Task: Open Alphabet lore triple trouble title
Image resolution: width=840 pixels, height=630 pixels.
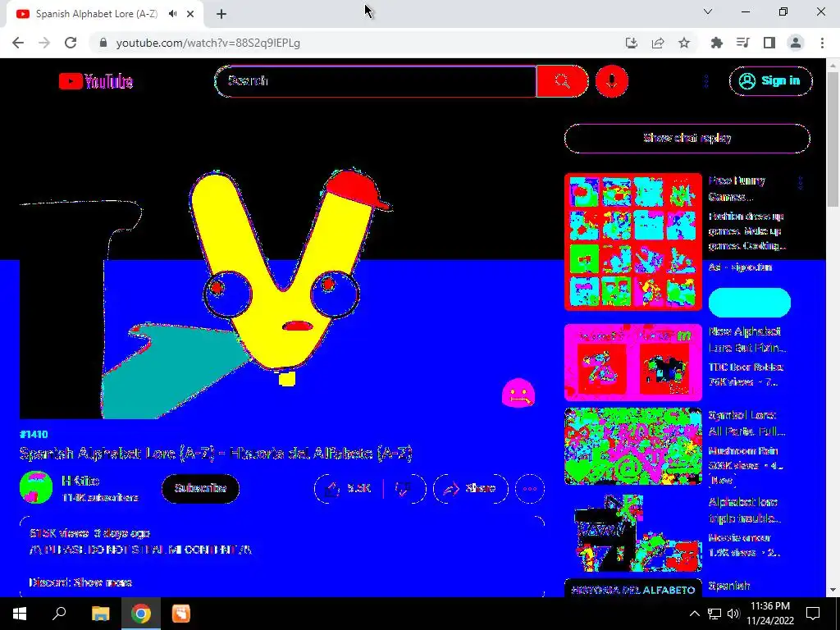Action: point(745,510)
